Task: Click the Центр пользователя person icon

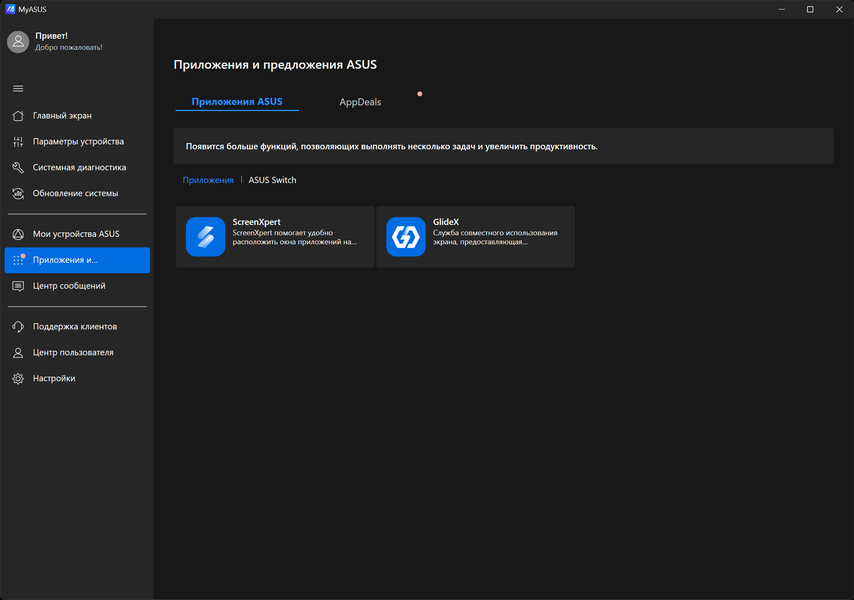Action: coord(18,353)
